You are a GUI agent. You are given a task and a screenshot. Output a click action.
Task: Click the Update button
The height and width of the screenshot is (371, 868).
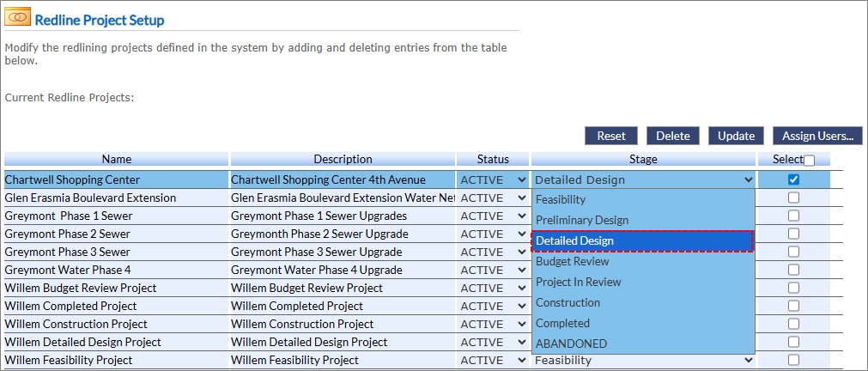736,136
